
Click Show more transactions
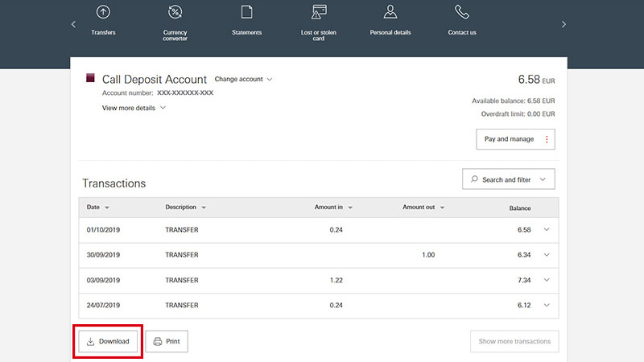(514, 341)
